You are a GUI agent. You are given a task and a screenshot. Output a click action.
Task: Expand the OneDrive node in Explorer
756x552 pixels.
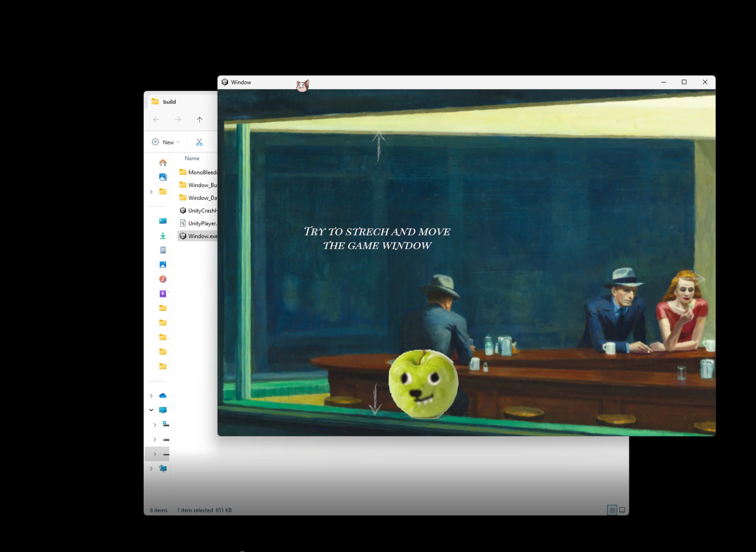[151, 396]
